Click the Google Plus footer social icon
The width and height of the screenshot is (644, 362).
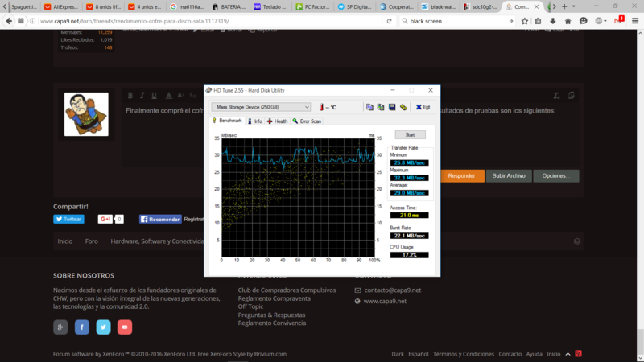pos(60,327)
